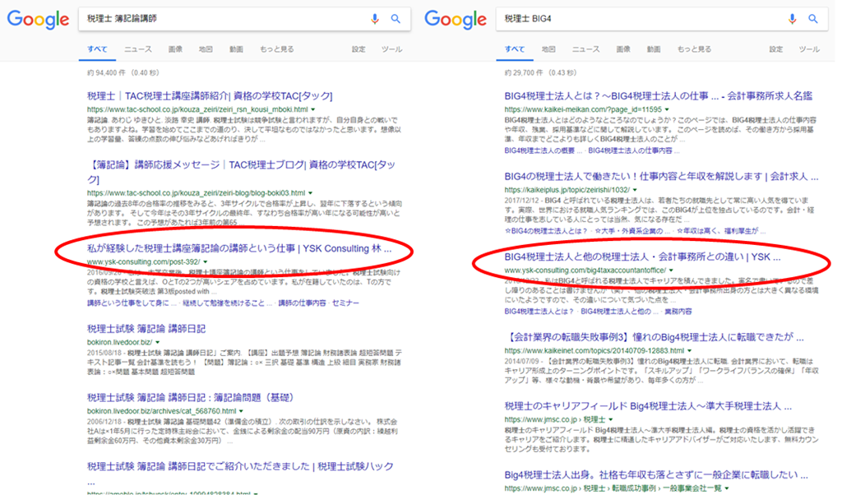842x504 pixels.
Task: Open 私が経験した税理士講座簿記論の講師という仕事 result
Action: 239,249
